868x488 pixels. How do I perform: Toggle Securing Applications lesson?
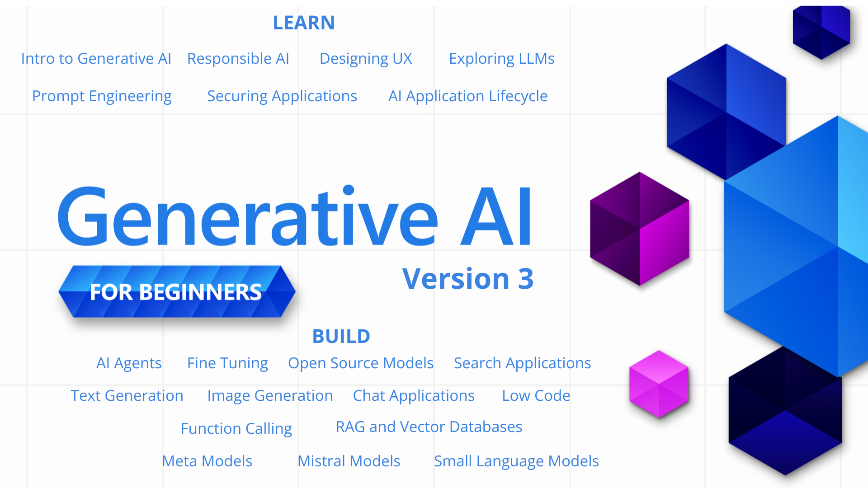pyautogui.click(x=281, y=95)
